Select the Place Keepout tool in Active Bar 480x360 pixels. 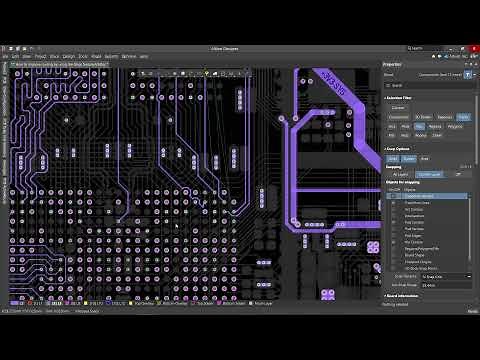click(223, 73)
